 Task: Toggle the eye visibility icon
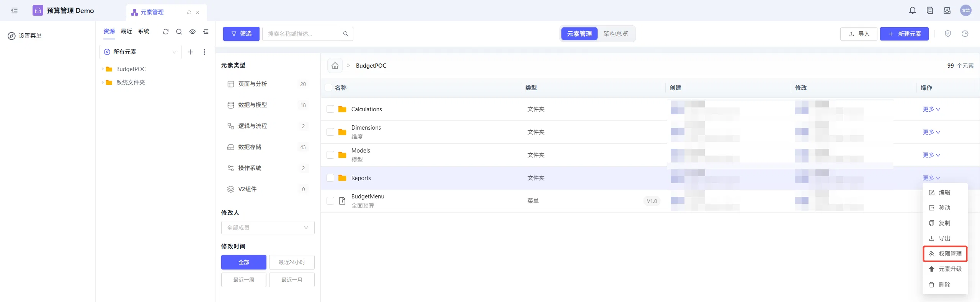pyautogui.click(x=193, y=32)
